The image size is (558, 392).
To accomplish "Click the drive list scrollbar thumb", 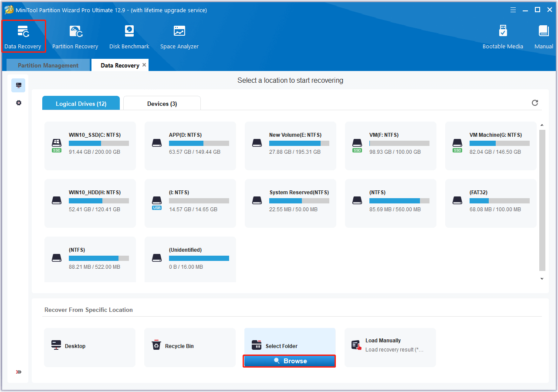I will tap(542, 200).
